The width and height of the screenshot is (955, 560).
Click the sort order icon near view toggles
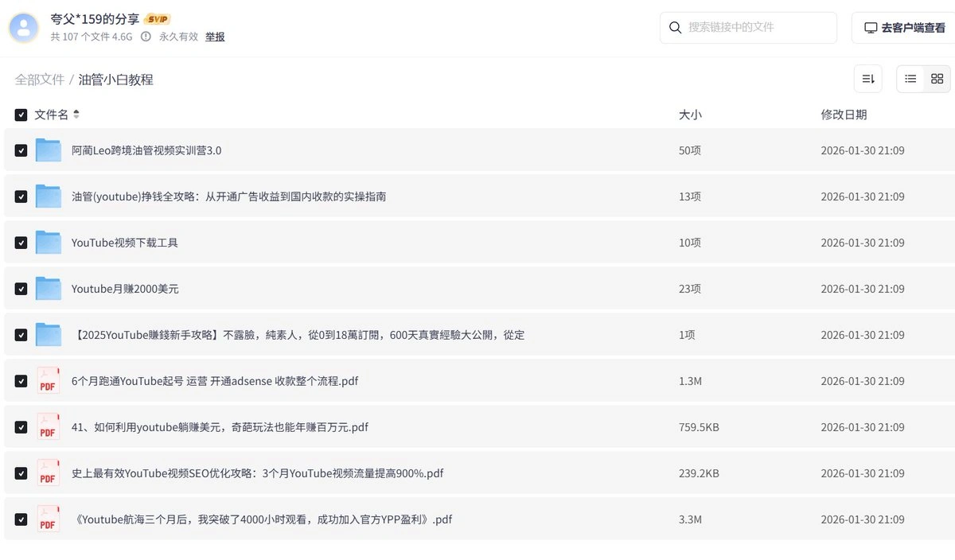(x=867, y=79)
